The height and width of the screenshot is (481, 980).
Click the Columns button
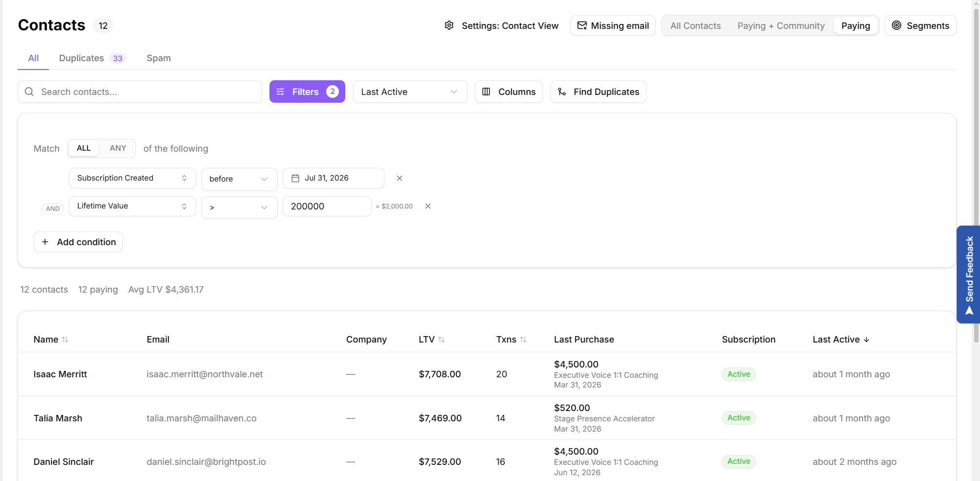[509, 92]
